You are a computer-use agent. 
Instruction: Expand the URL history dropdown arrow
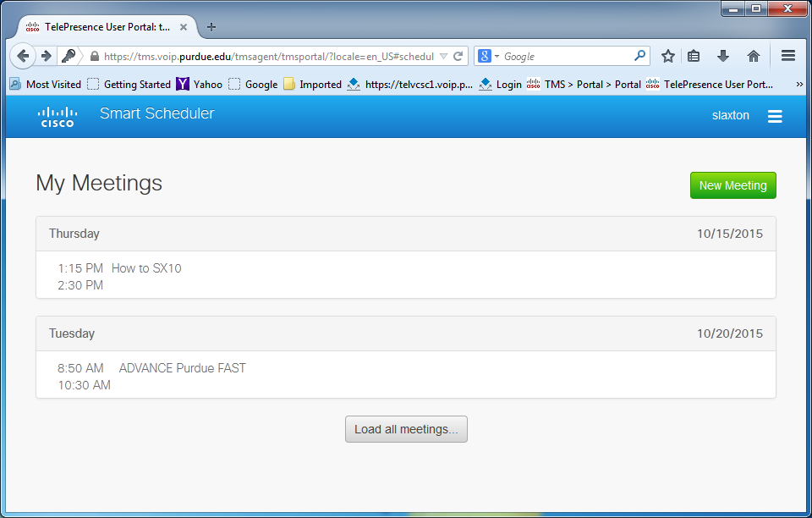pyautogui.click(x=444, y=57)
